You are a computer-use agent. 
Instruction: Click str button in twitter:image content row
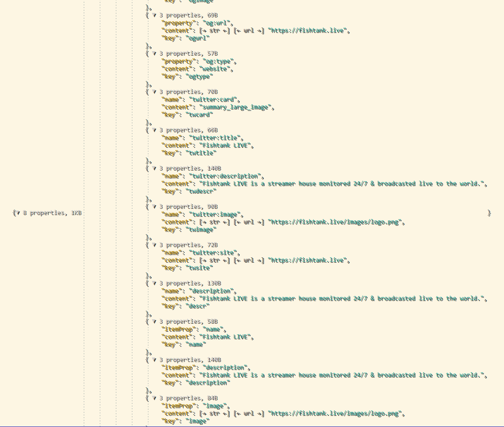pyautogui.click(x=214, y=222)
